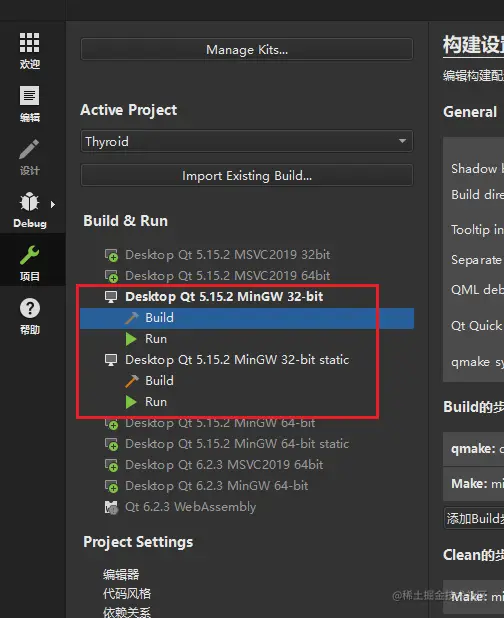
Task: Open the 添加Build步骤 dropdown
Action: pos(474,518)
